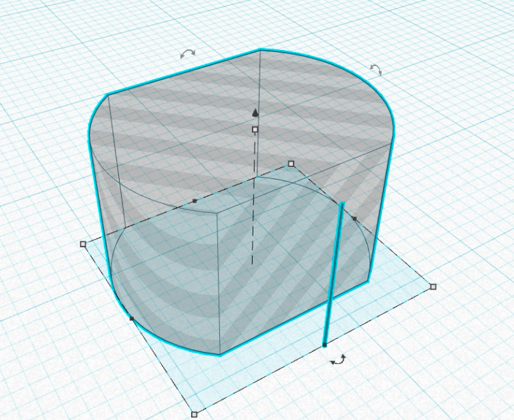Select the leftmost white corner resize handle
This screenshot has height=420, width=514.
(x=83, y=244)
